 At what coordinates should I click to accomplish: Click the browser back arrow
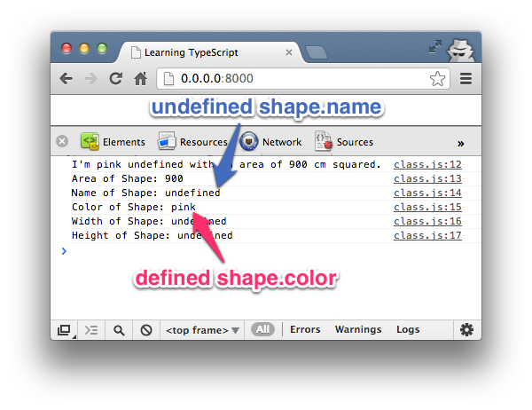pos(66,78)
